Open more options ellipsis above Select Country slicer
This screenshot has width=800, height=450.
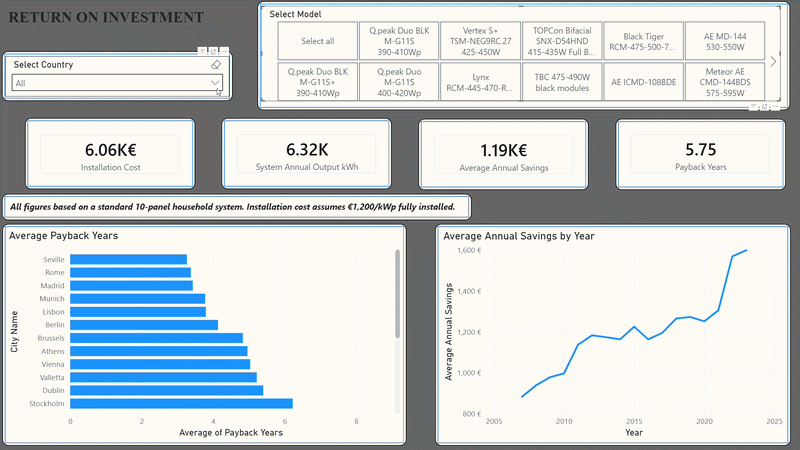(x=224, y=51)
